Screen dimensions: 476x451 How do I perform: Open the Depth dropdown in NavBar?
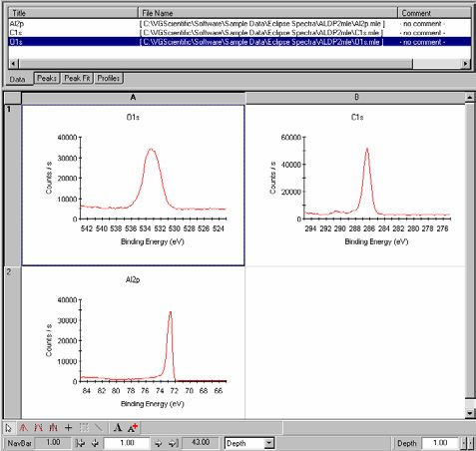pos(269,443)
